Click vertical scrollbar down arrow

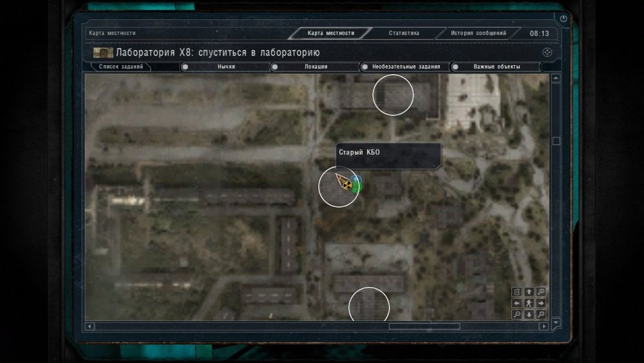pos(556,323)
